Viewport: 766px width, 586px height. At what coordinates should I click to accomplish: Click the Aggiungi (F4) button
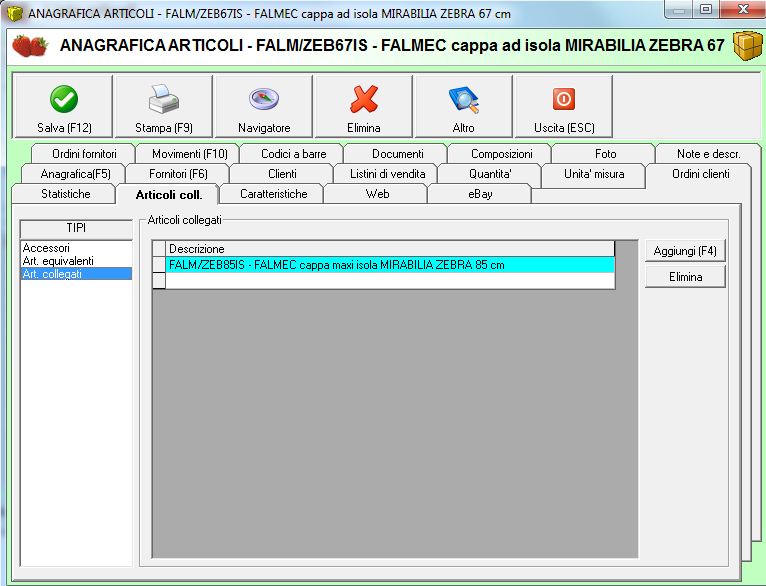click(x=685, y=251)
